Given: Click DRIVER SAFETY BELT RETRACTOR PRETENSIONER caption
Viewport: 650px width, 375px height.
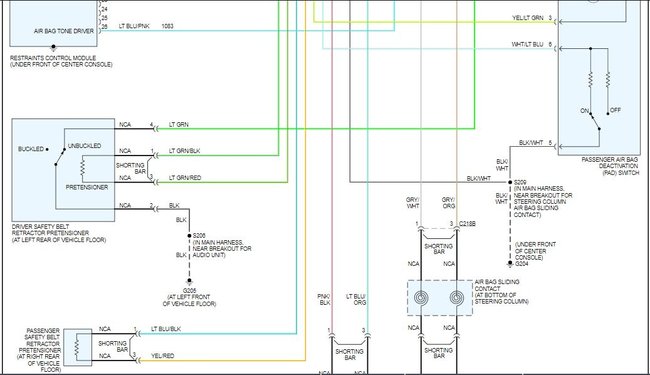Looking at the screenshot, I should click(x=59, y=233).
